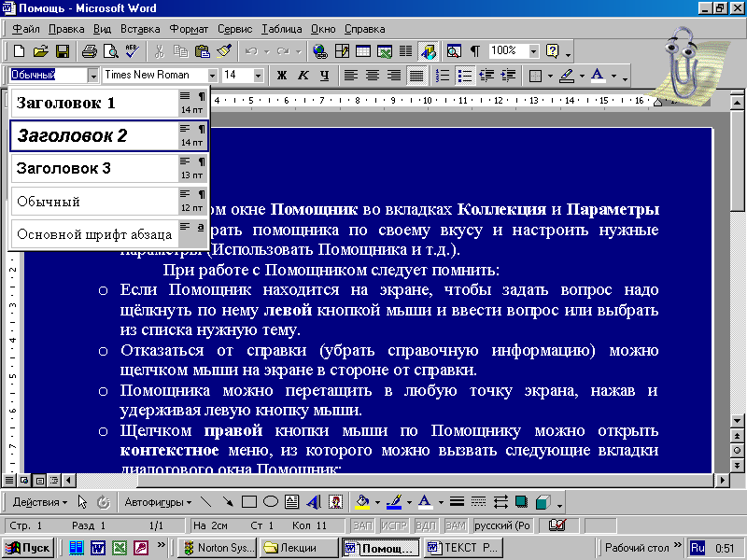The height and width of the screenshot is (560, 747).
Task: Open the Правка menu
Action: click(x=66, y=29)
